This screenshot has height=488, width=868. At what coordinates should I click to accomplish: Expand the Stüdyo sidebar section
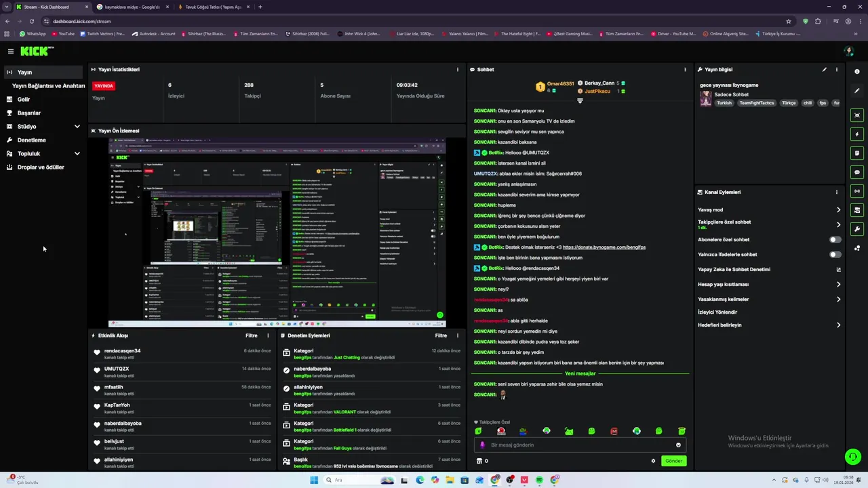point(77,126)
